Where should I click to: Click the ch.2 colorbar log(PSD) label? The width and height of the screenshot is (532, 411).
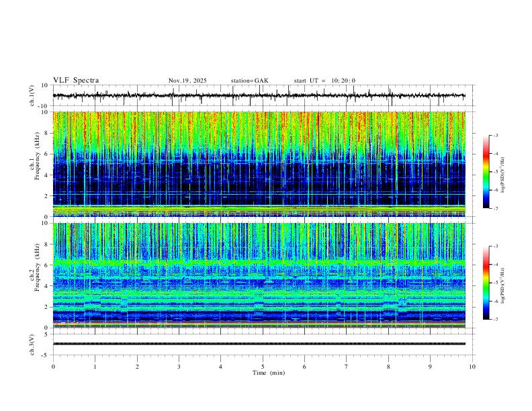tap(503, 285)
